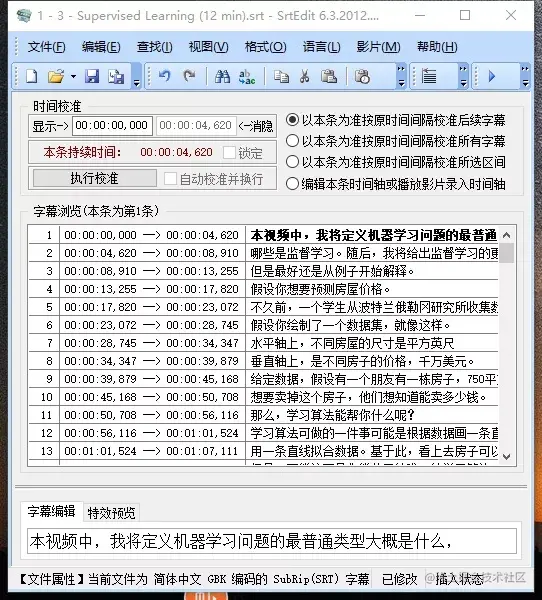Select subtitle row 4 假设你想要预测房屋价格

pos(263,289)
